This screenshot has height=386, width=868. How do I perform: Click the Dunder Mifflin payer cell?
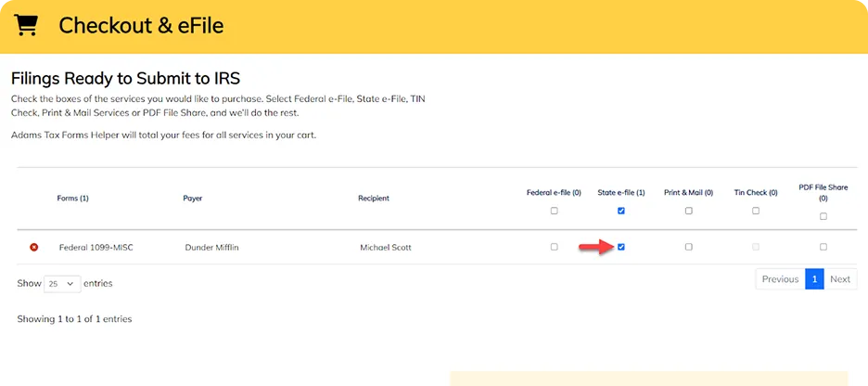(212, 248)
